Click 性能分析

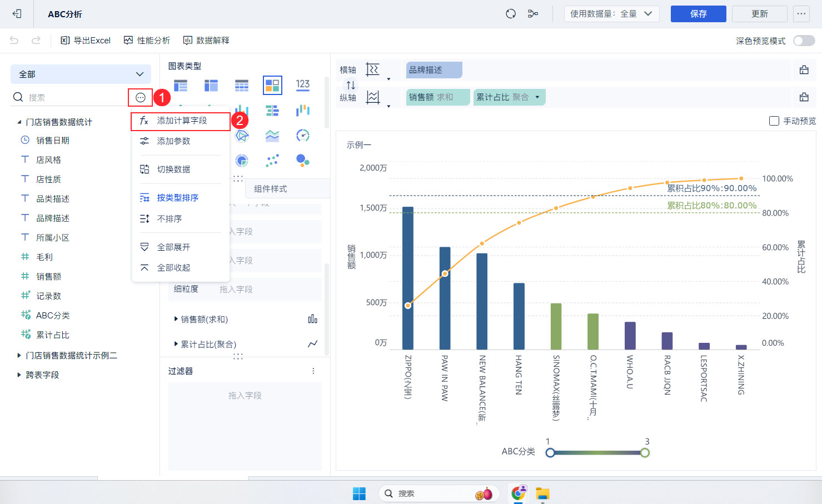click(147, 41)
